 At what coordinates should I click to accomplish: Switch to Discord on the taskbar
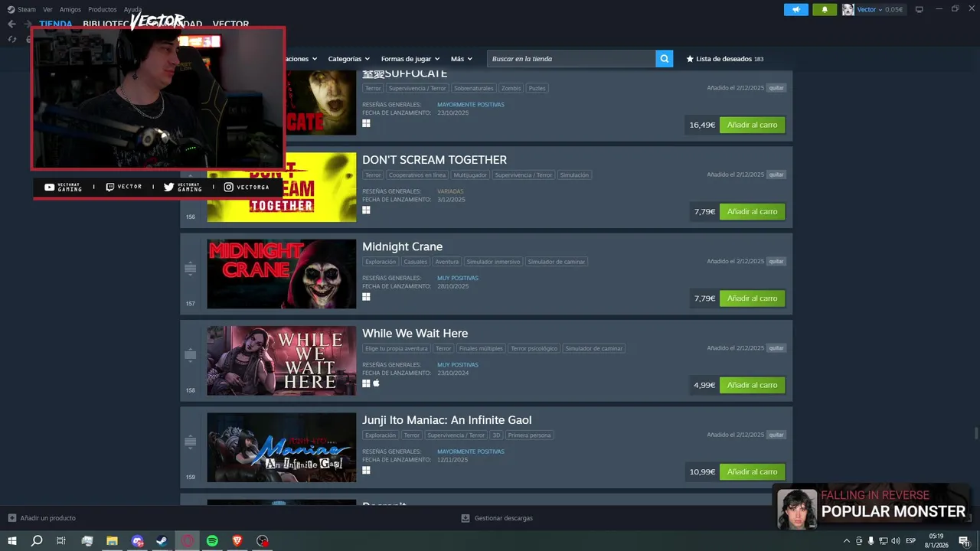pyautogui.click(x=137, y=541)
